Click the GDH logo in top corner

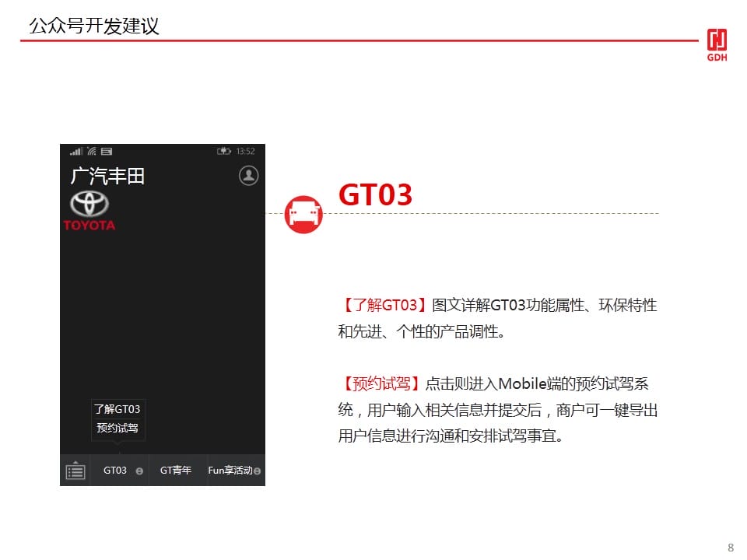click(717, 45)
